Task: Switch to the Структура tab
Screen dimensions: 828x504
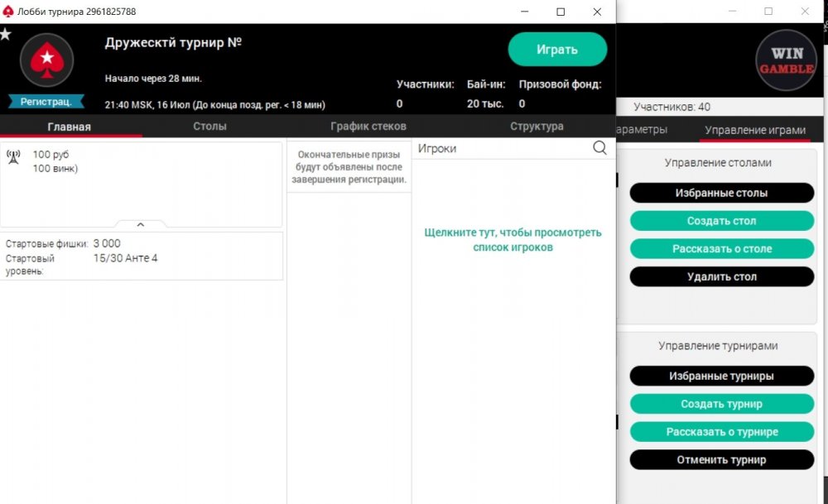Action: [x=537, y=127]
